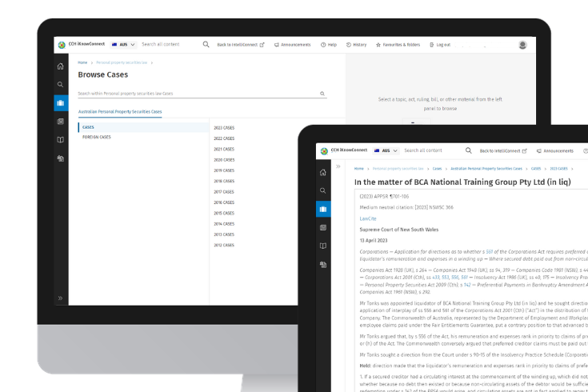This screenshot has height=392, width=588.
Task: Click Back to IntelliConnect link
Action: pyautogui.click(x=240, y=45)
